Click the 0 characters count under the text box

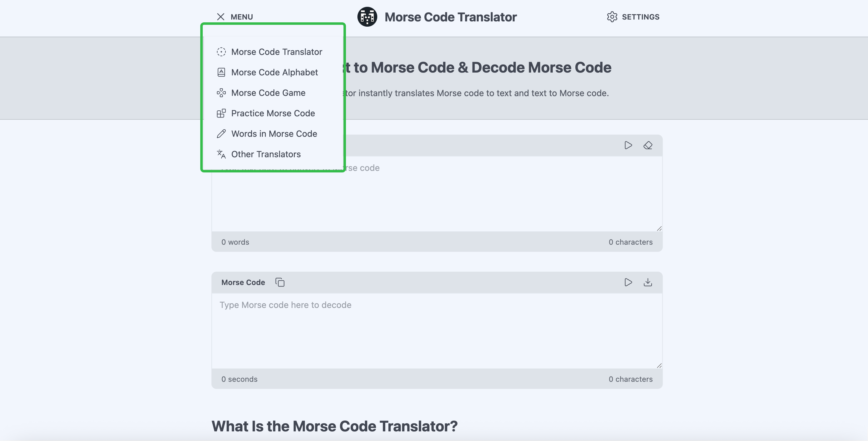pyautogui.click(x=631, y=242)
